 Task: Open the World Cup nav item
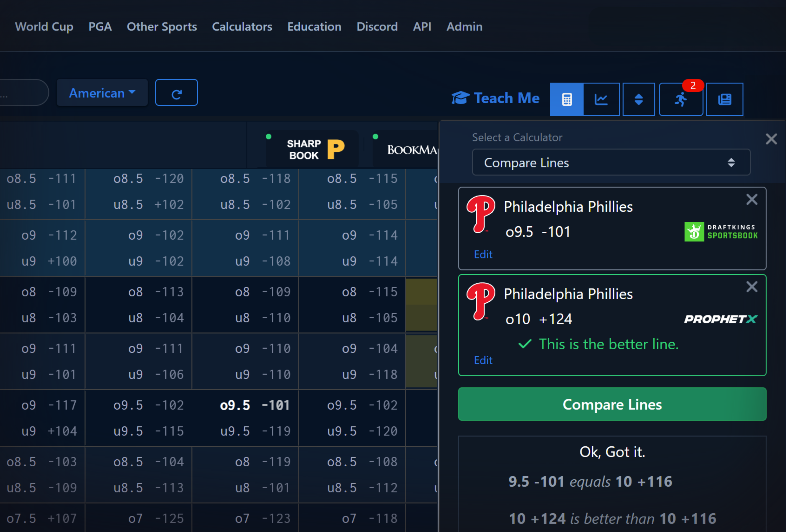tap(44, 27)
